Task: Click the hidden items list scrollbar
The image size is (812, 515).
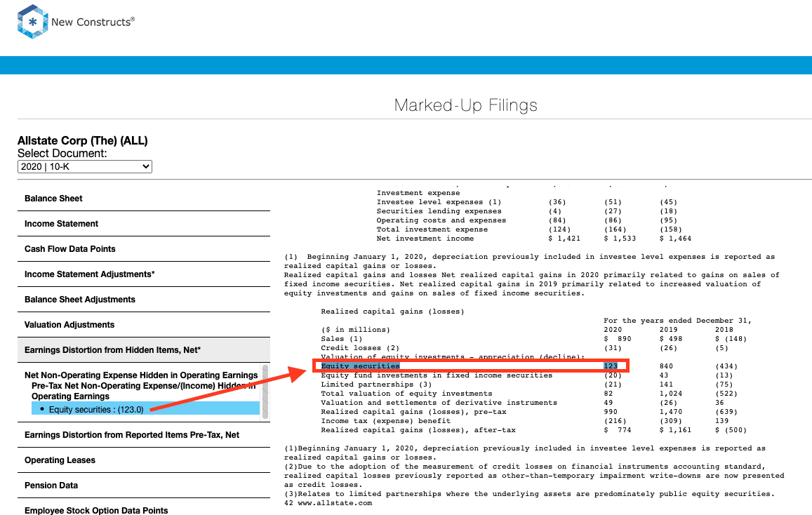Action: [x=266, y=392]
